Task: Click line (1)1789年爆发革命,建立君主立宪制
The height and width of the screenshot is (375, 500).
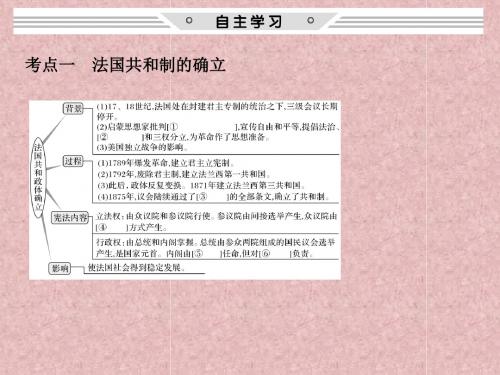Action: [x=166, y=163]
